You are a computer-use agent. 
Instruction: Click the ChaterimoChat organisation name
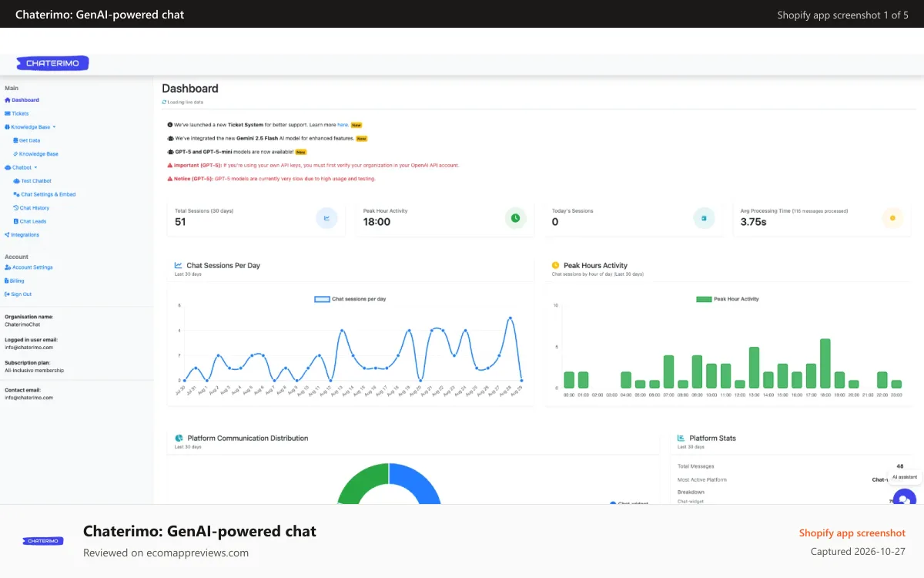click(x=22, y=324)
